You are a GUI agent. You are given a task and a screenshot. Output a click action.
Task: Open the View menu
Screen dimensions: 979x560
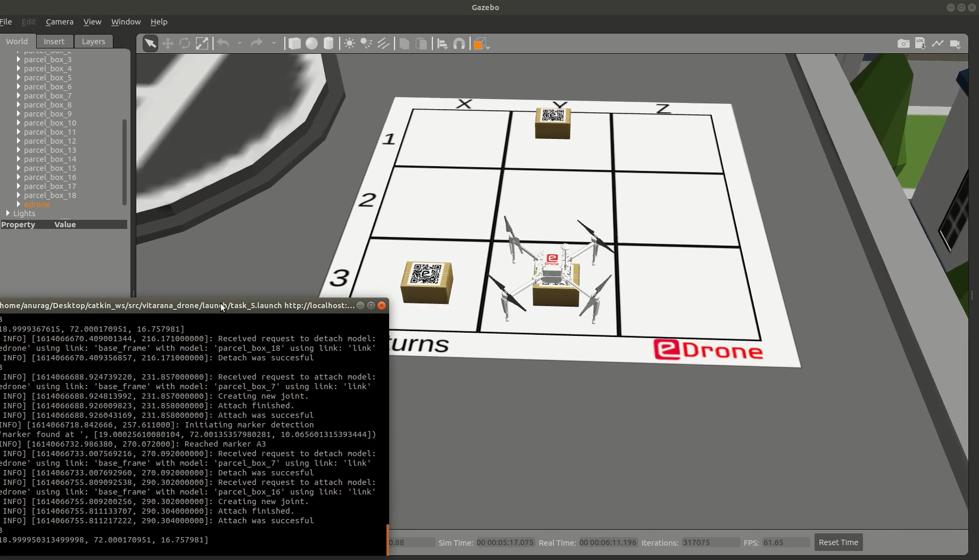(x=92, y=22)
